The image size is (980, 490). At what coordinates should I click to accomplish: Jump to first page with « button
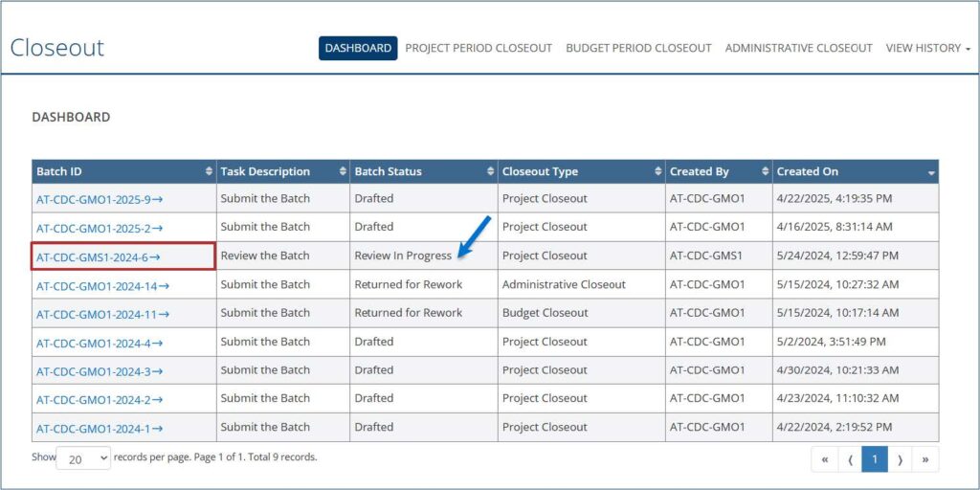tap(824, 459)
